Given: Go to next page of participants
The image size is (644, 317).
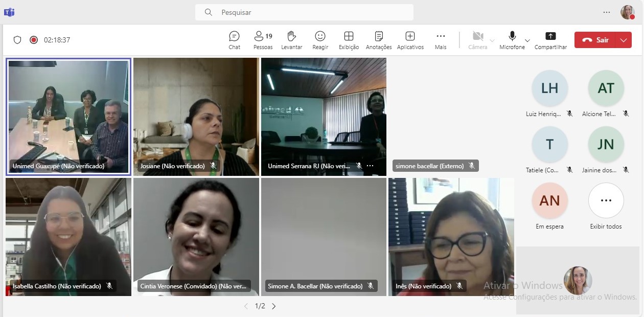Looking at the screenshot, I should click(274, 306).
